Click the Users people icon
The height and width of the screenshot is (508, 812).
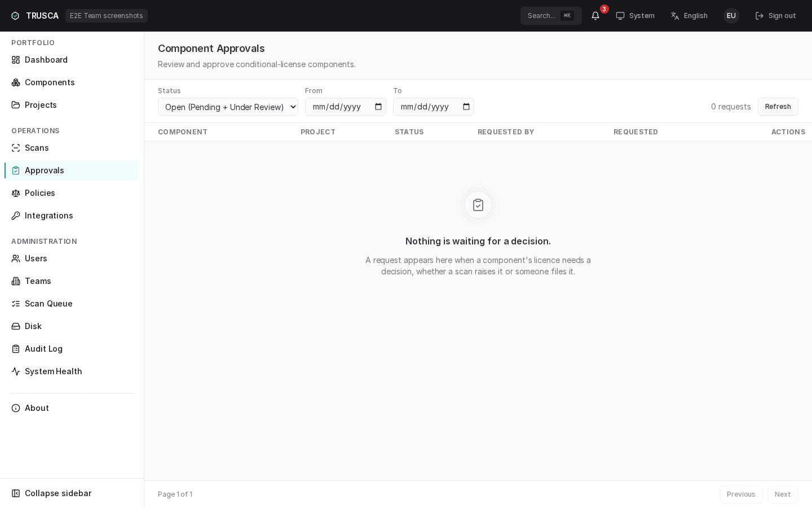(x=16, y=259)
